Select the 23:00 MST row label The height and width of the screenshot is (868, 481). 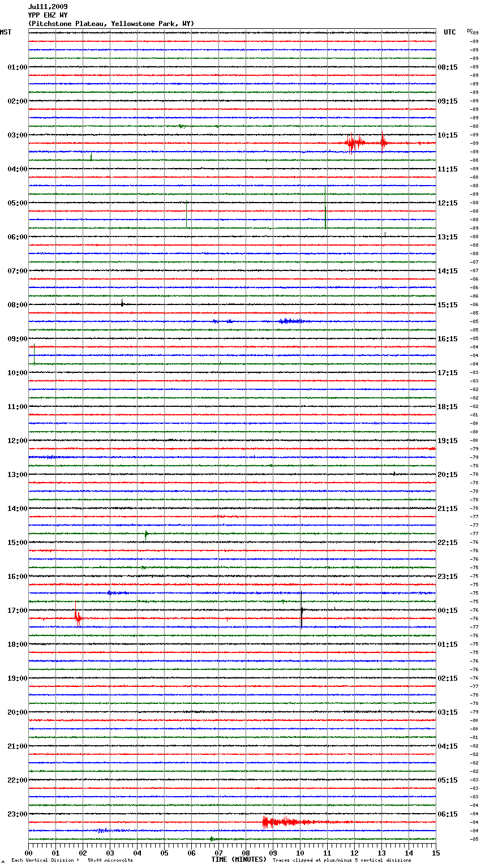(x=18, y=814)
